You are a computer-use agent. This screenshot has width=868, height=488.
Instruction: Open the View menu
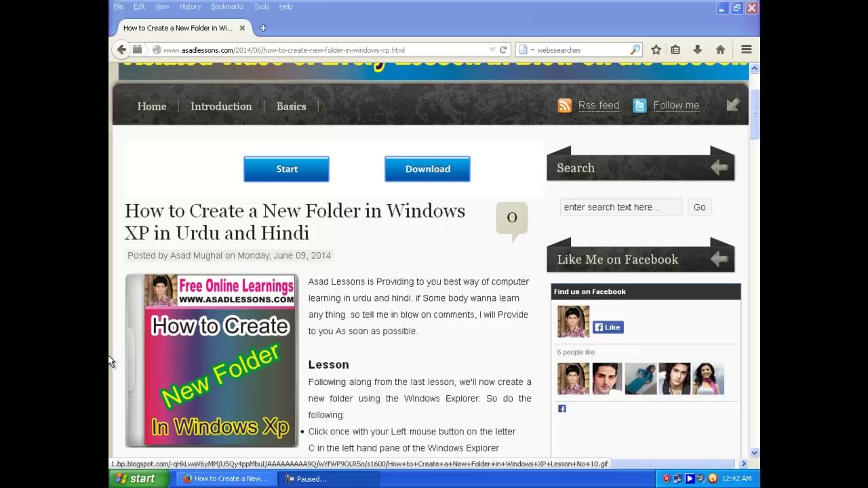coord(162,6)
